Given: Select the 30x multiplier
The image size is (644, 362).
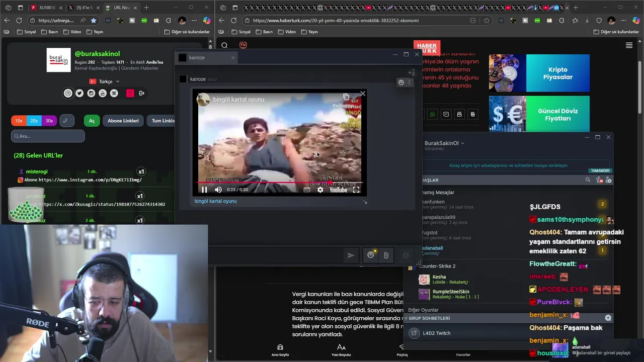Looking at the screenshot, I should 49,121.
